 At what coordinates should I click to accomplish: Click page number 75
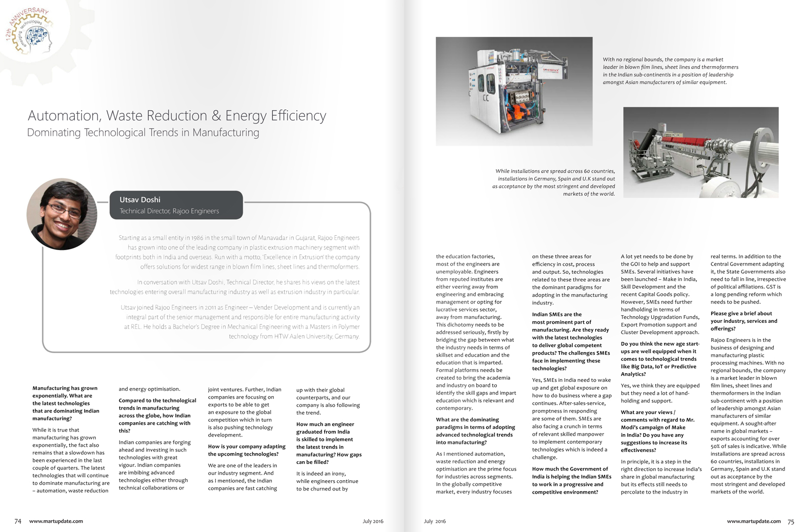pyautogui.click(x=790, y=522)
